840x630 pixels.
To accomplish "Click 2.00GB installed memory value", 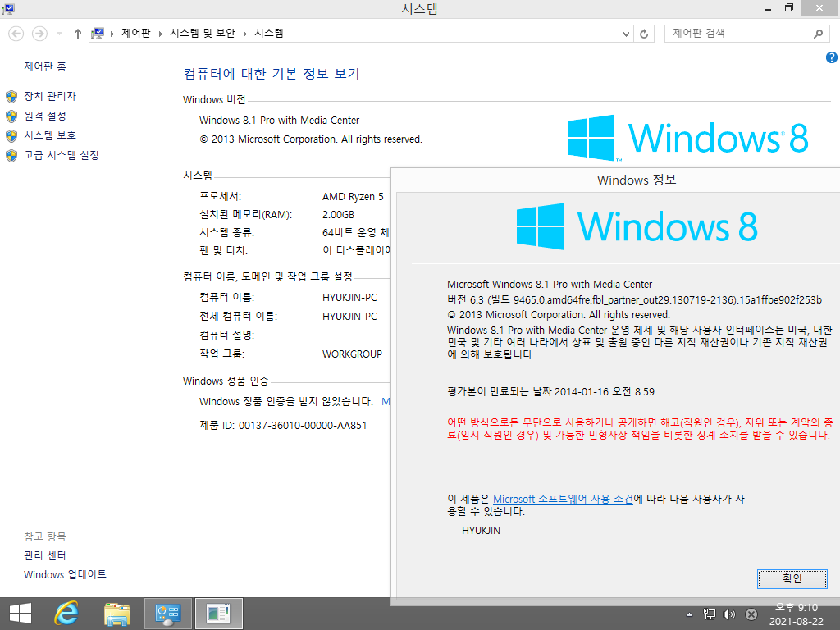I will 338,215.
